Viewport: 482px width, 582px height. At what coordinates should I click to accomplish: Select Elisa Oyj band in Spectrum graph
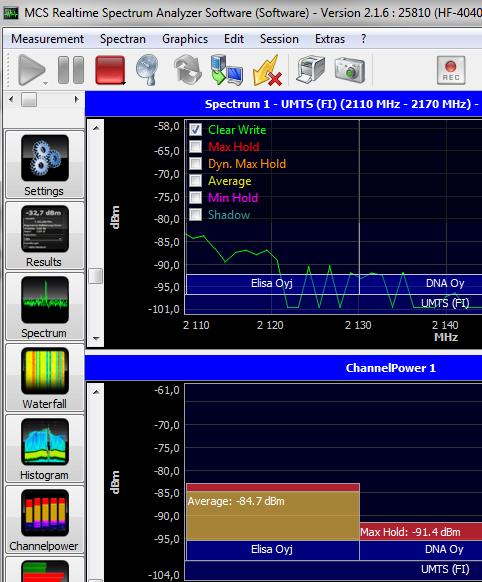pyautogui.click(x=272, y=284)
